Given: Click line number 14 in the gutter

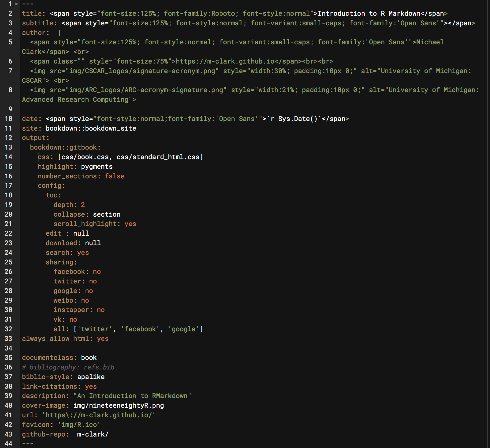Looking at the screenshot, I should (x=9, y=157).
